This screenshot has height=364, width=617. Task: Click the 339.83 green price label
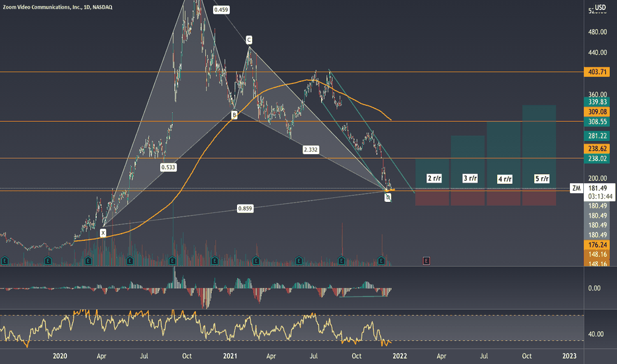pyautogui.click(x=597, y=102)
